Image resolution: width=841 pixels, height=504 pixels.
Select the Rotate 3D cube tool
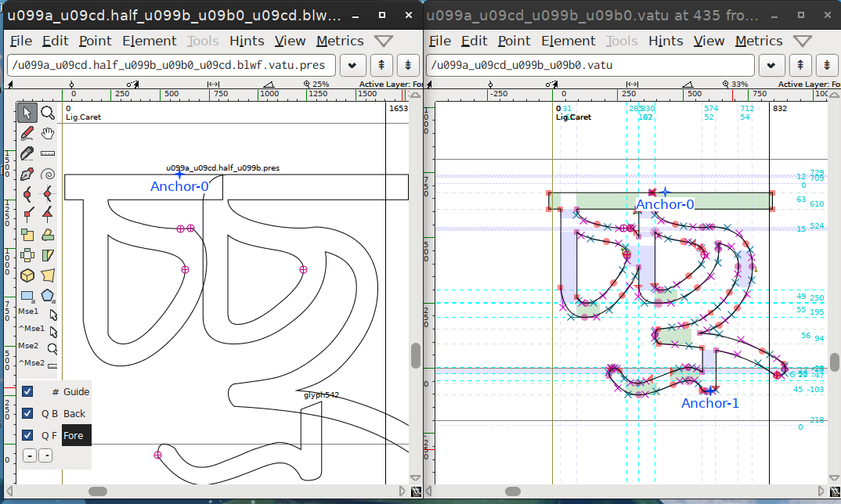[27, 275]
